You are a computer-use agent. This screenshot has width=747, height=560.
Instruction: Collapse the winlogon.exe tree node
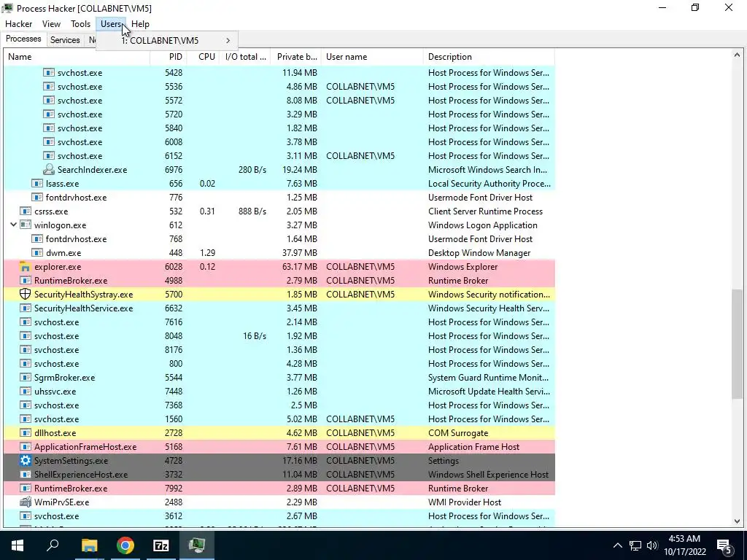click(13, 225)
